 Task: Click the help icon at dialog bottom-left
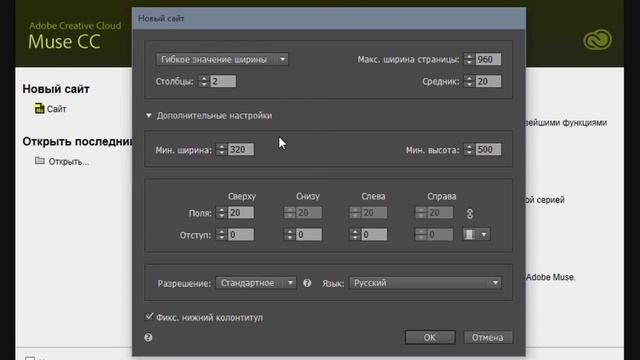coord(148,338)
